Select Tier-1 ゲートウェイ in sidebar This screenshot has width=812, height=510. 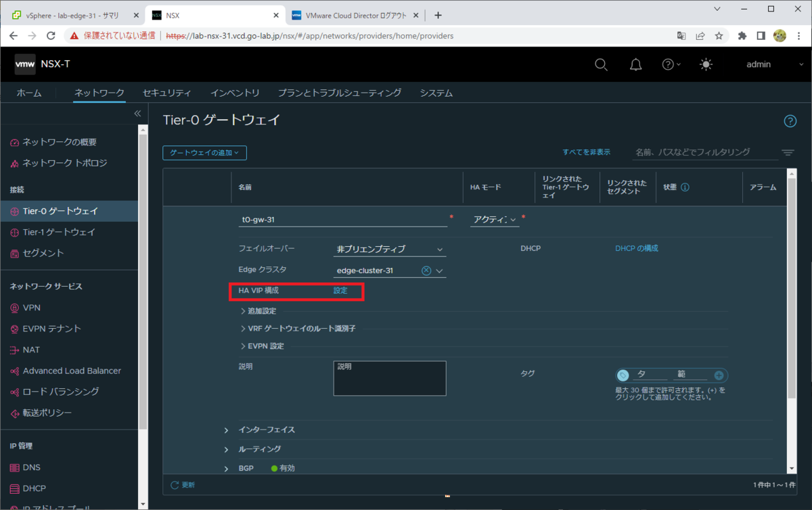pos(59,232)
